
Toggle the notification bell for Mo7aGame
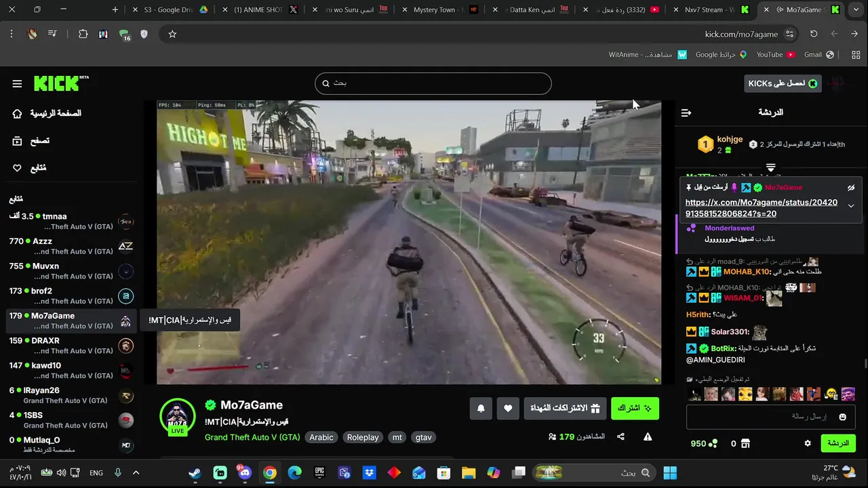tap(481, 408)
